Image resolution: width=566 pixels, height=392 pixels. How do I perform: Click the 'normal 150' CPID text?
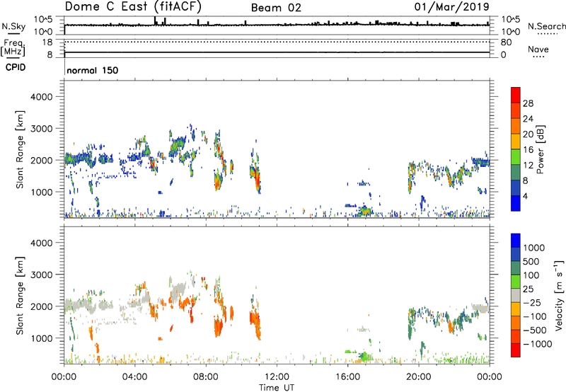click(x=93, y=70)
